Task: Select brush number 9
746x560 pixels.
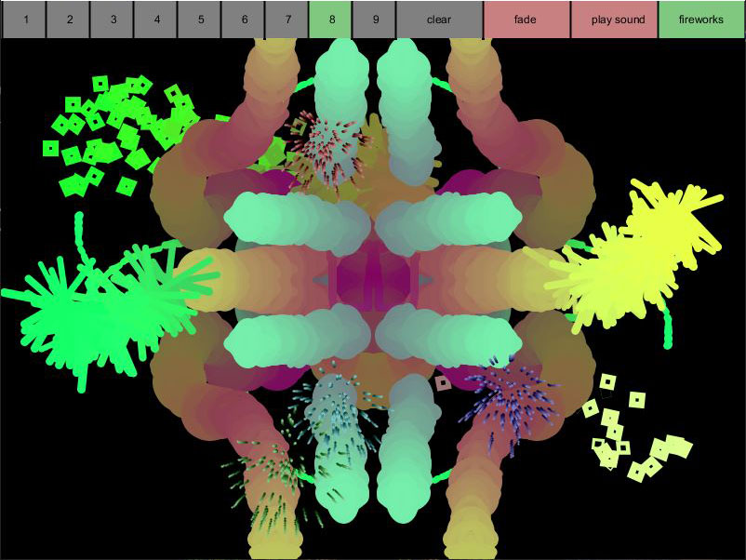Action: (x=375, y=20)
